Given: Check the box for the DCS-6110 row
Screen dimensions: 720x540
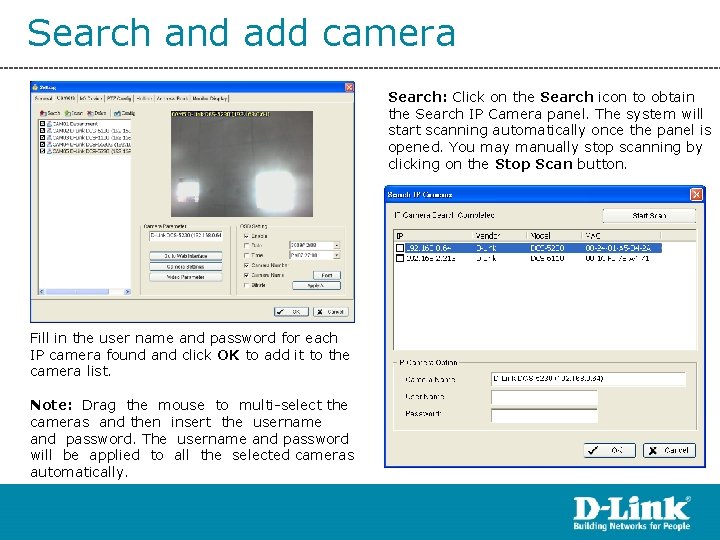Looking at the screenshot, I should [400, 258].
